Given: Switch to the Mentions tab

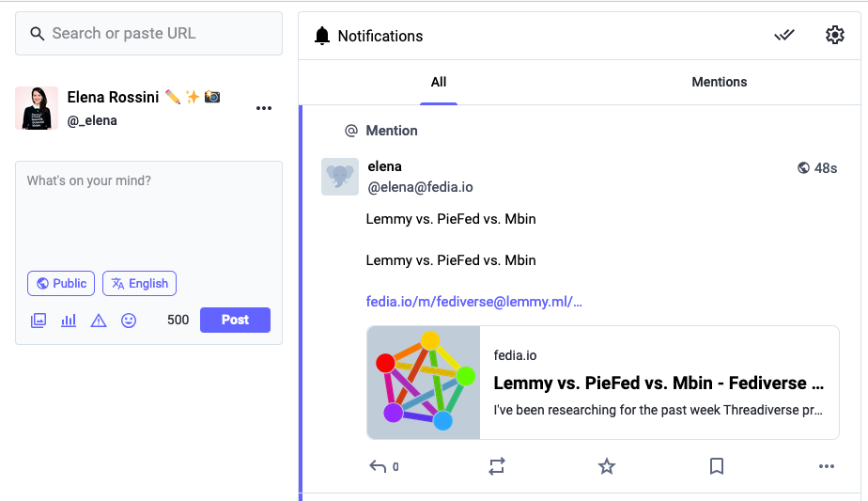Looking at the screenshot, I should pyautogui.click(x=719, y=82).
